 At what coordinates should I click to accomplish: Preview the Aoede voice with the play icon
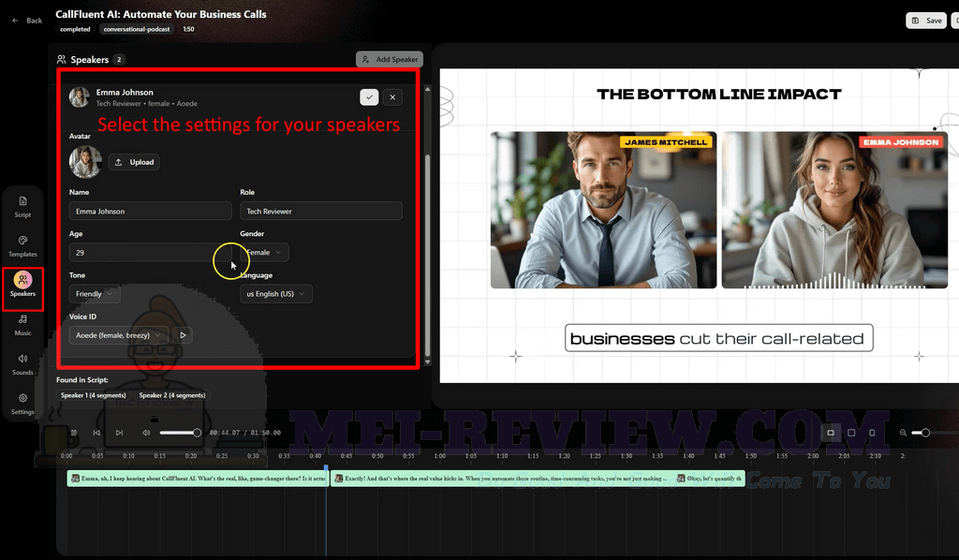pyautogui.click(x=183, y=335)
